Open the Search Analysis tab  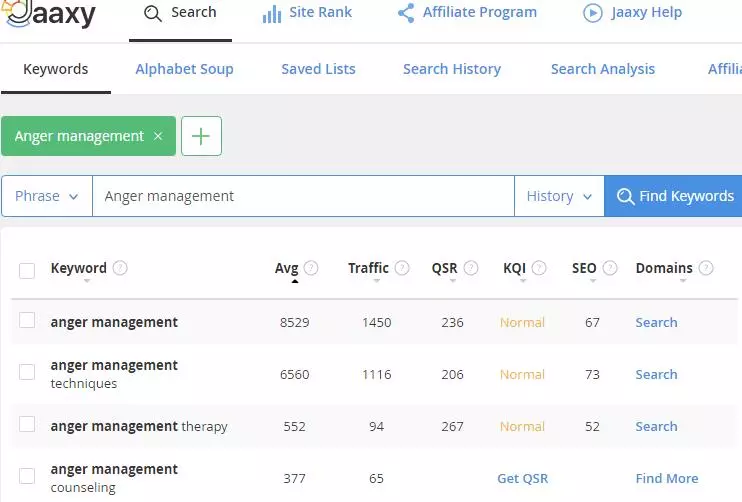pyautogui.click(x=603, y=70)
